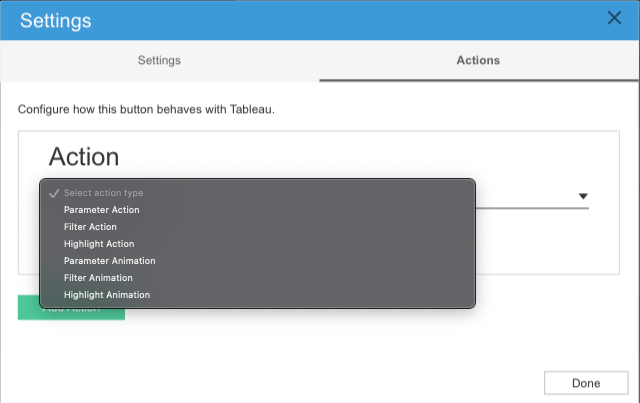This screenshot has height=403, width=640.
Task: Select Highlight Animation in the dropdown
Action: tap(106, 295)
